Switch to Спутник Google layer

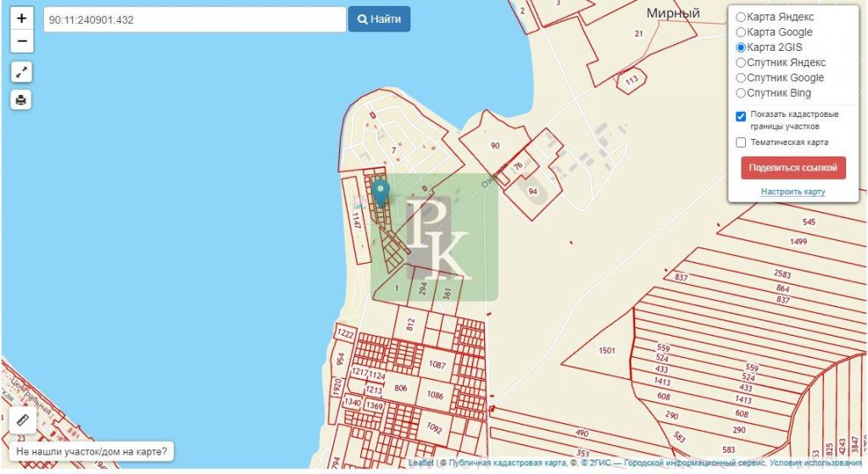click(741, 78)
